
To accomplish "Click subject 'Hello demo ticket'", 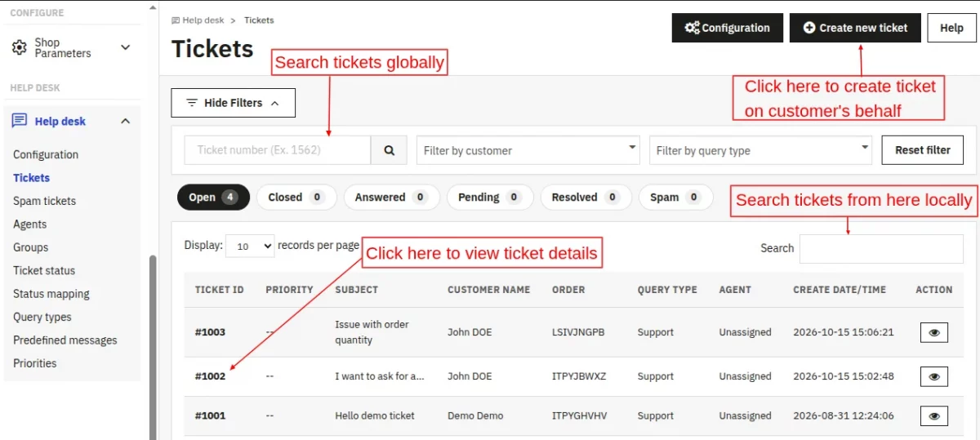I will tap(375, 416).
